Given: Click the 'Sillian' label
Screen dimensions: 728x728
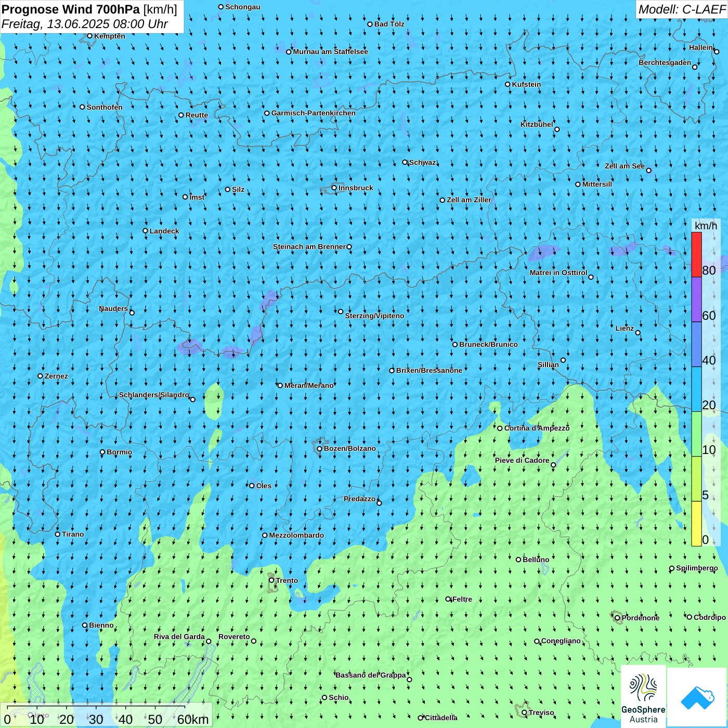Looking at the screenshot, I should pos(548,365).
